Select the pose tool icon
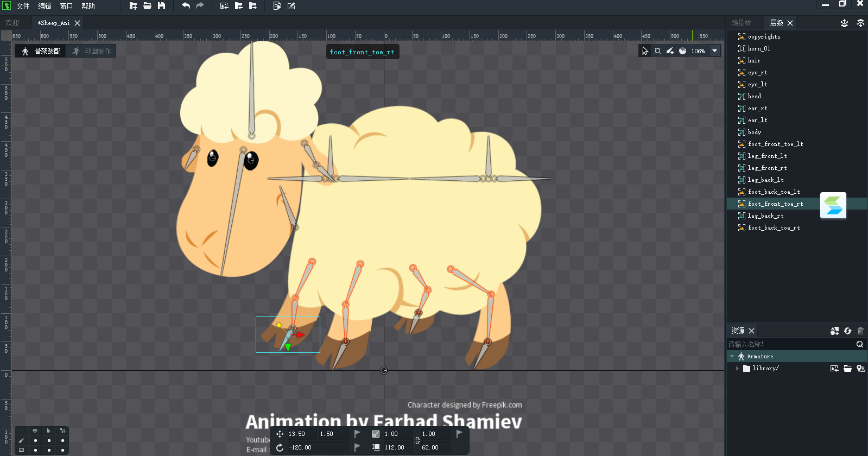 (657, 51)
